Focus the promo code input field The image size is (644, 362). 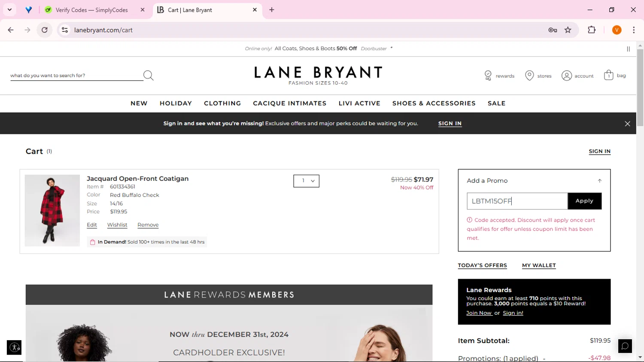point(517,201)
